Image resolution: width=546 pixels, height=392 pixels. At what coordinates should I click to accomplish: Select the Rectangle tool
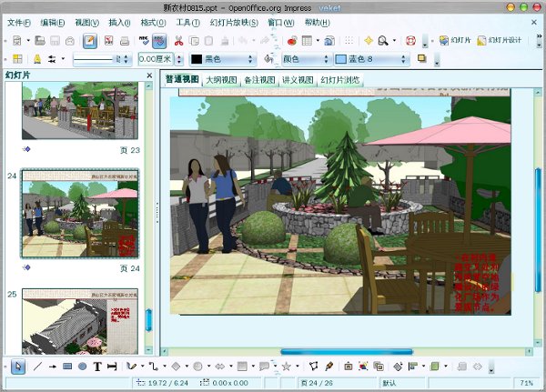click(x=67, y=367)
